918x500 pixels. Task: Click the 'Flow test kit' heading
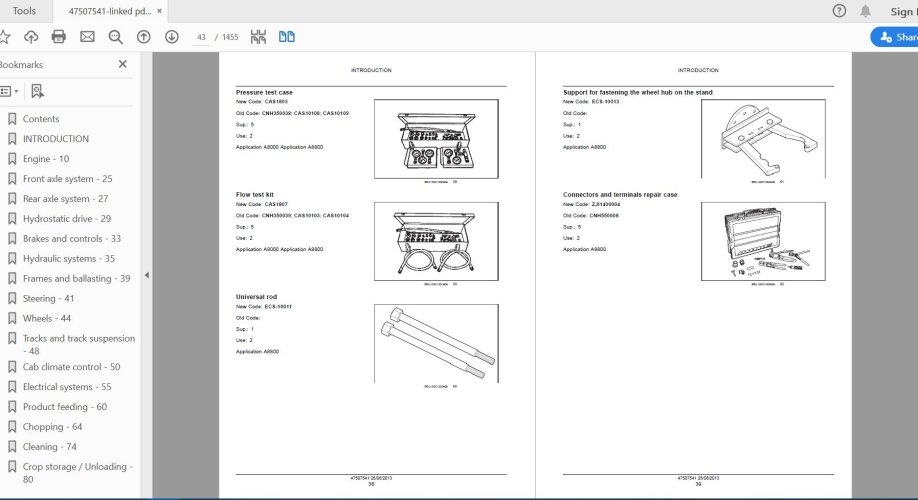[x=255, y=194]
